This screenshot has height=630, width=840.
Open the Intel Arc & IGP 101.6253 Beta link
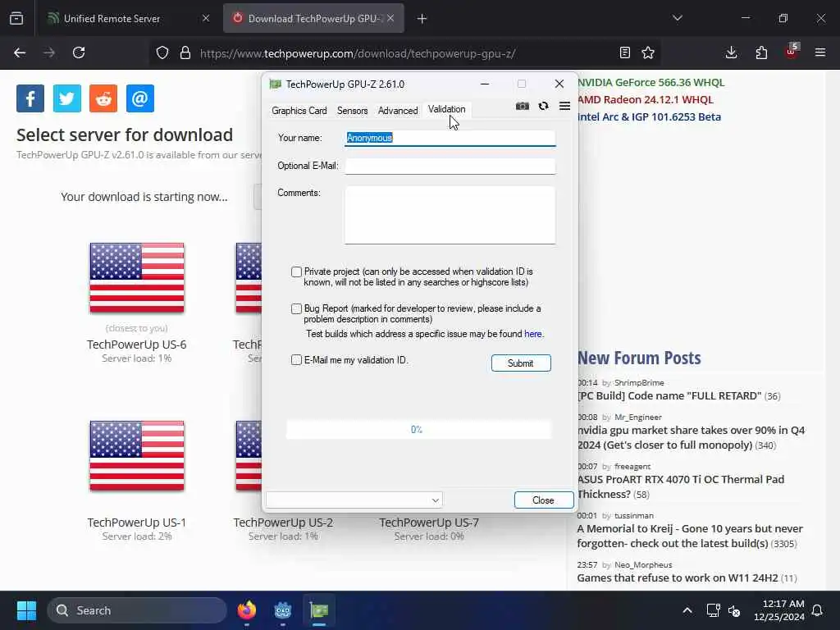click(650, 116)
